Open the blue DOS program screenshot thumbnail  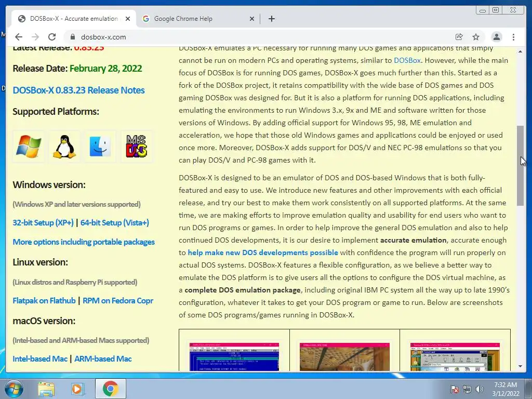tap(234, 356)
